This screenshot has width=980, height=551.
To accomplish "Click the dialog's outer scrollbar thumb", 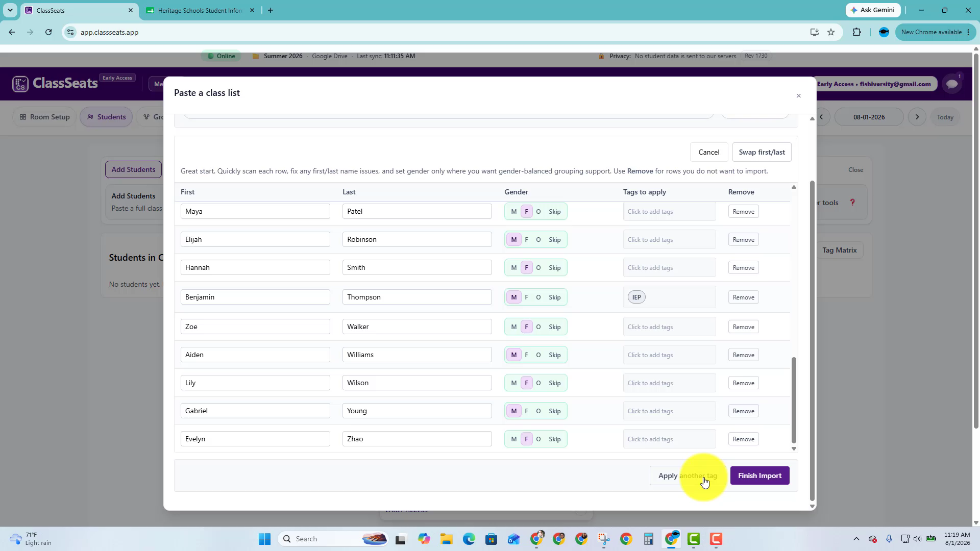I will click(812, 341).
